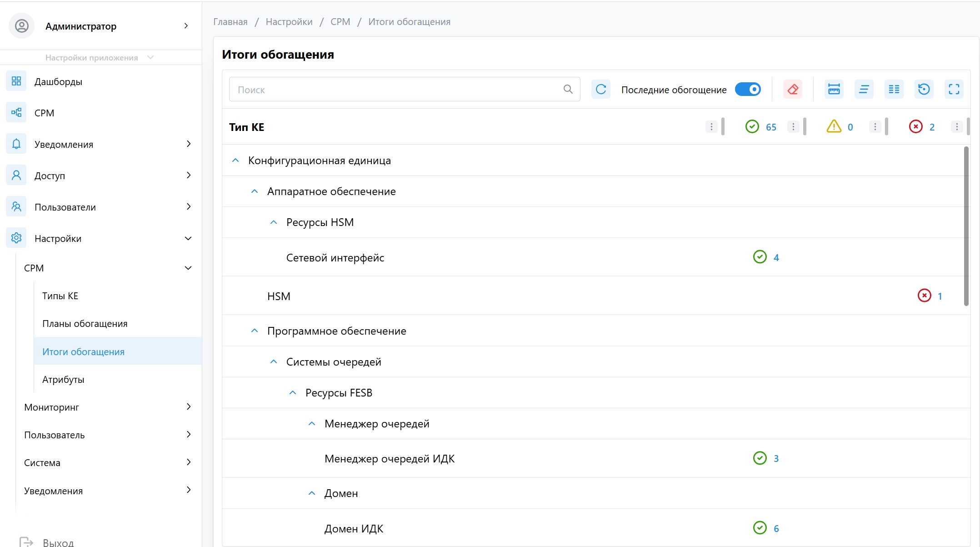Screen dimensions: 980x547
Task: Click into the Поиск search field
Action: click(x=395, y=90)
